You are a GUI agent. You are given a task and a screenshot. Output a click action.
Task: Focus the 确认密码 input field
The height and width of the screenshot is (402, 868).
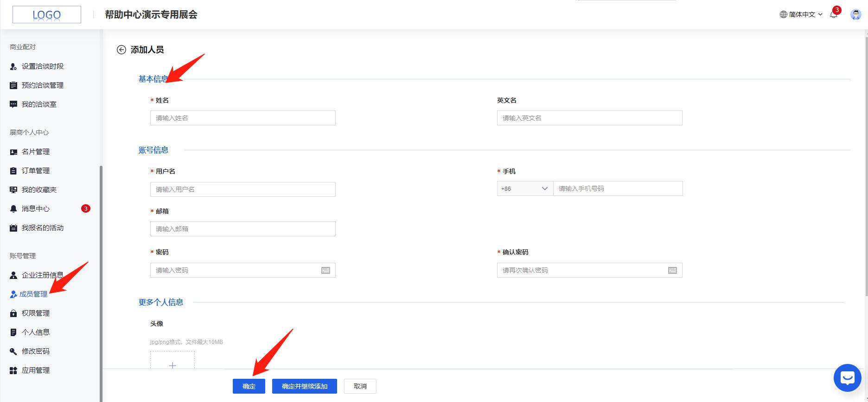[x=590, y=270]
